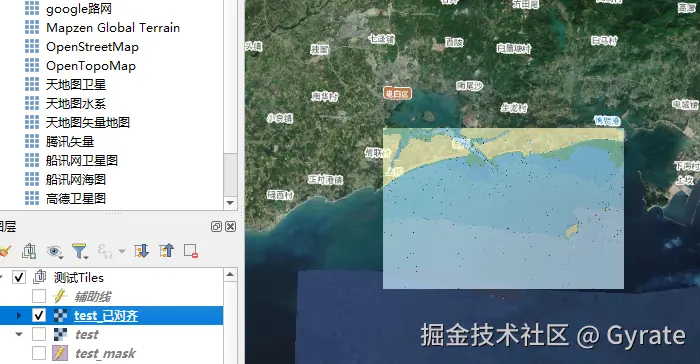The image size is (700, 364).
Task: Click the orange 电白区 label on map
Action: pyautogui.click(x=397, y=94)
